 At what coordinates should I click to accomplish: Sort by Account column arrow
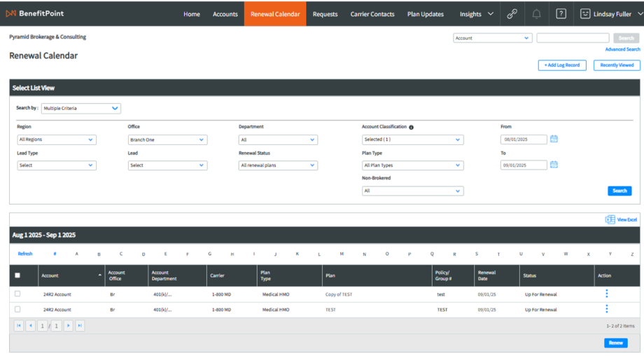(x=100, y=275)
